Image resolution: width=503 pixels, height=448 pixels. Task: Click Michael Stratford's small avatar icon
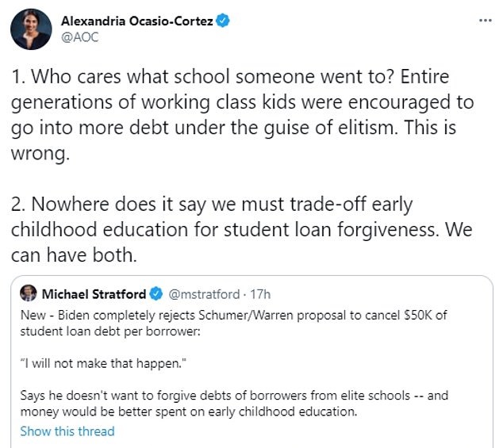[x=29, y=294]
